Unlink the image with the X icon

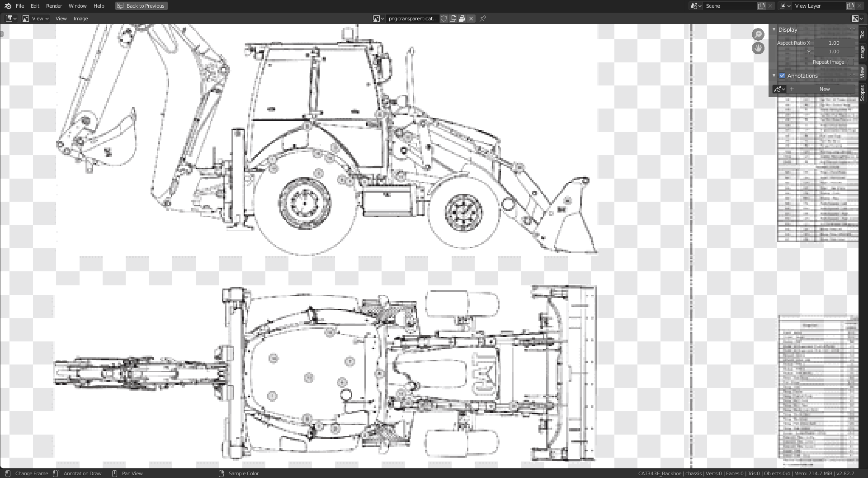[471, 19]
